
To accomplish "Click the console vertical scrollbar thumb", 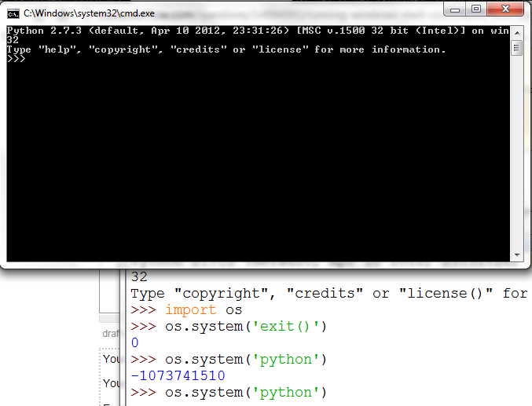I will [516, 48].
